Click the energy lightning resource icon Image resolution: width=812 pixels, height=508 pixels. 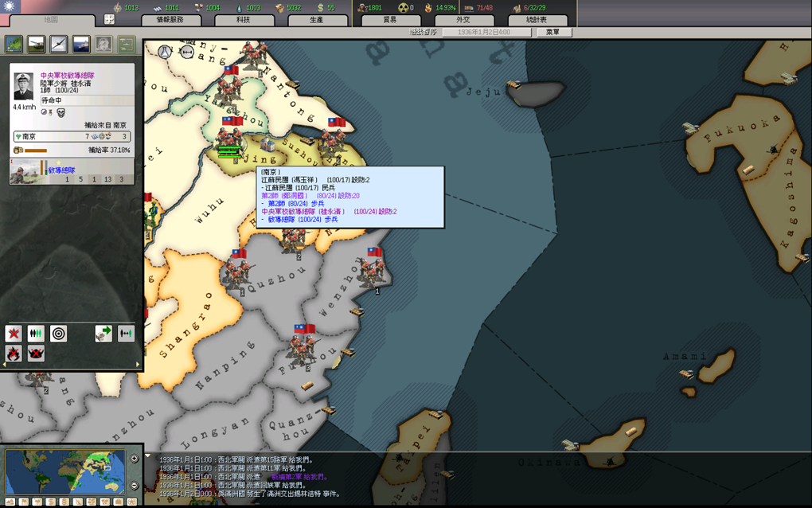118,7
